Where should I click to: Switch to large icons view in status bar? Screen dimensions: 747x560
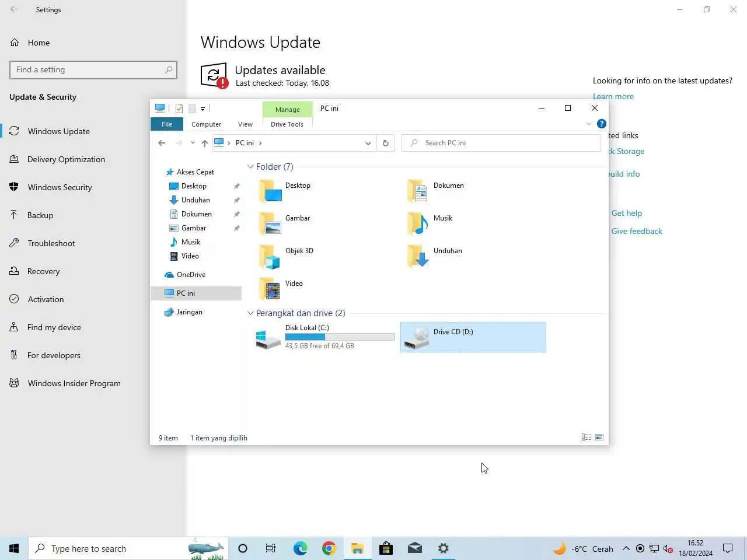coord(599,437)
